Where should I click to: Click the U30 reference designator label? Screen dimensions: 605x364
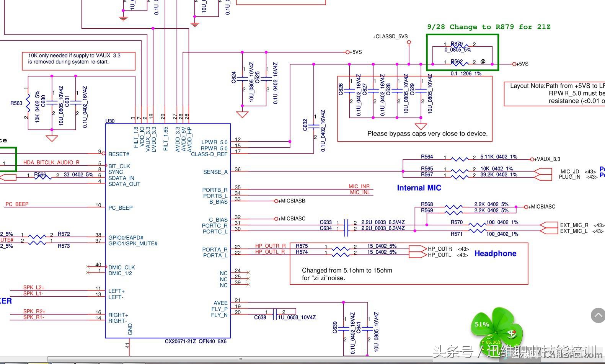[x=110, y=121]
